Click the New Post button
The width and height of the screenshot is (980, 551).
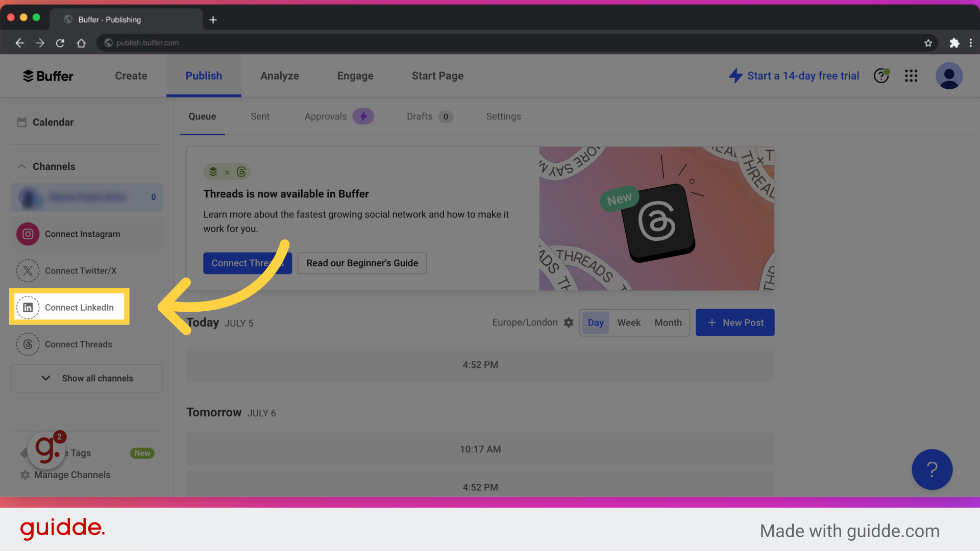[735, 322]
